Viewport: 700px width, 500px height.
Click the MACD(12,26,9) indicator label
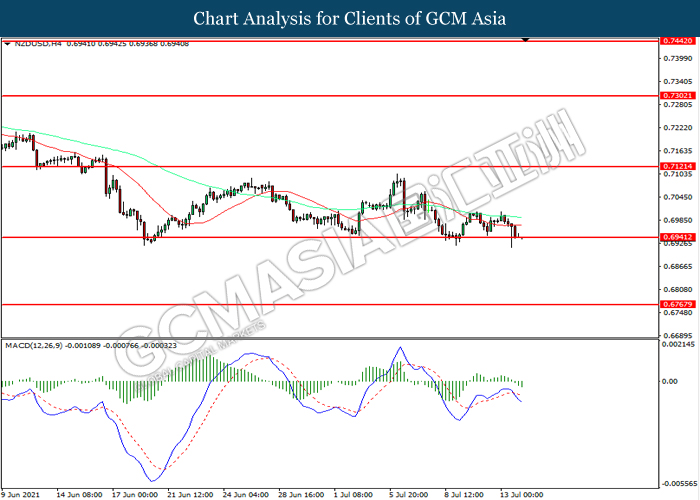pyautogui.click(x=34, y=346)
